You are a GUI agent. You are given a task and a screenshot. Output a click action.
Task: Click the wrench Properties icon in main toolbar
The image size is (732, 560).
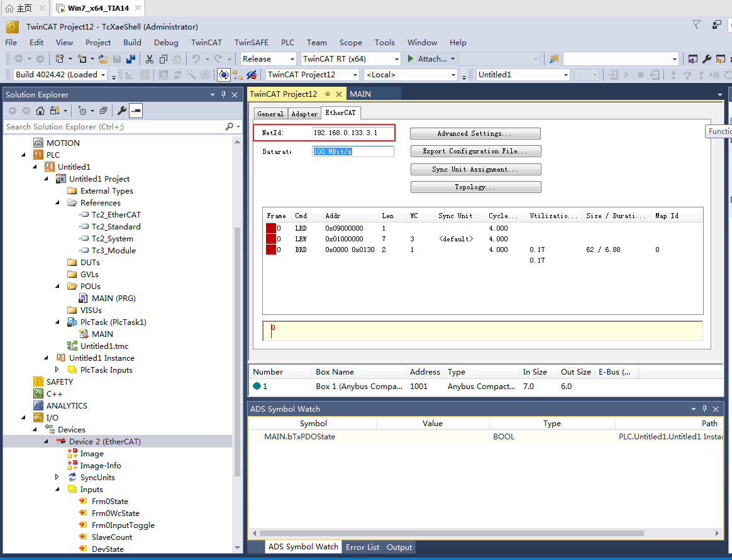click(x=707, y=59)
